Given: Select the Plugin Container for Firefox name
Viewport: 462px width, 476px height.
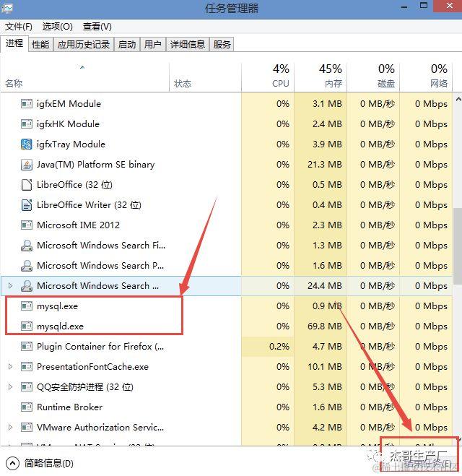Looking at the screenshot, I should [100, 347].
